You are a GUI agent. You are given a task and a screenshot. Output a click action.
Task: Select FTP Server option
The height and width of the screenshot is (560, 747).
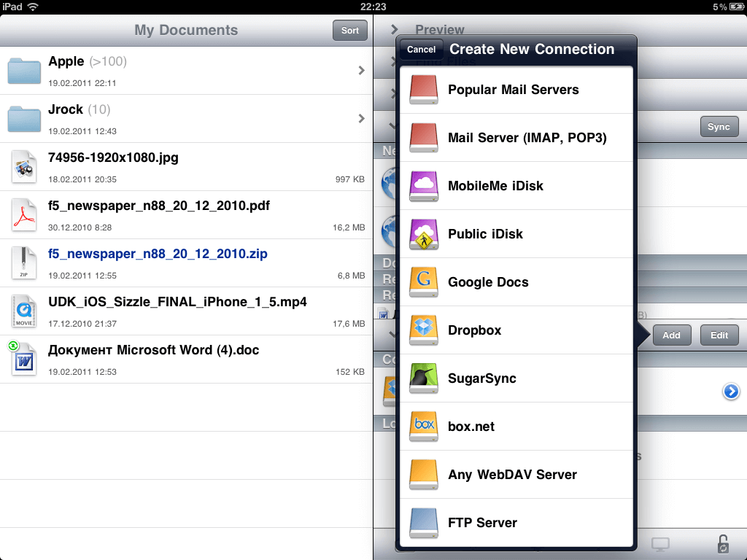tap(516, 522)
